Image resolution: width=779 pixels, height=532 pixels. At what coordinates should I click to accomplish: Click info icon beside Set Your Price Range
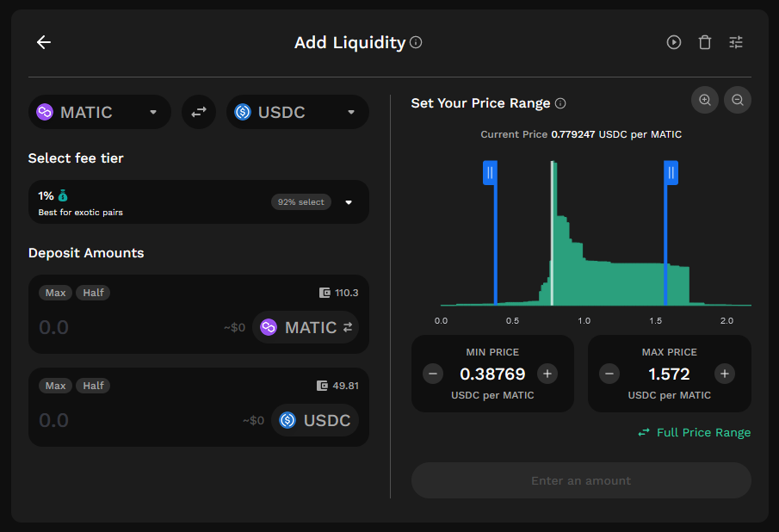point(560,103)
